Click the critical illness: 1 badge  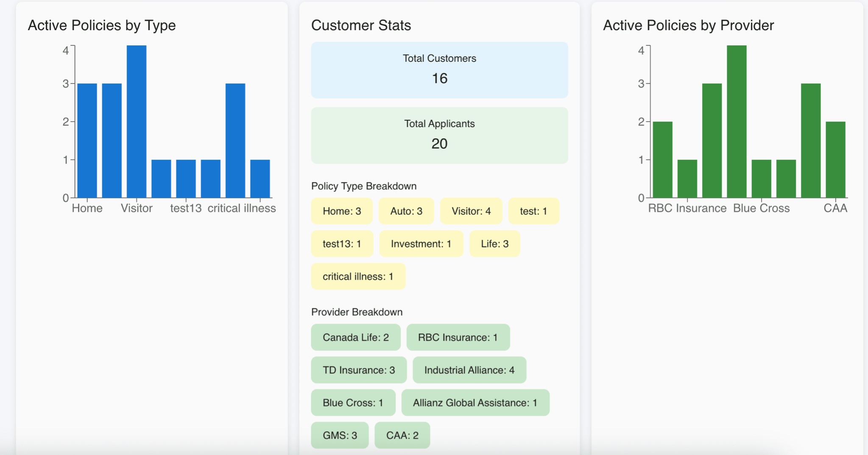tap(357, 276)
